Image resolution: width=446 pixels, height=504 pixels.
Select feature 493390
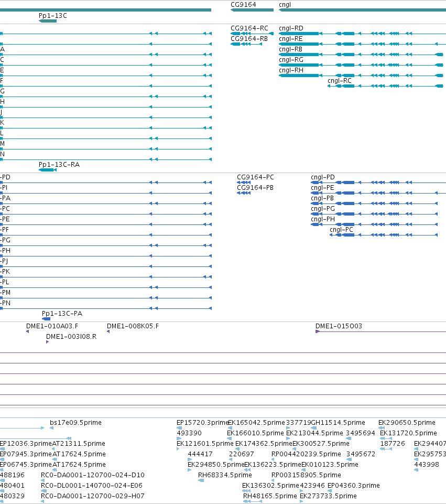(189, 433)
